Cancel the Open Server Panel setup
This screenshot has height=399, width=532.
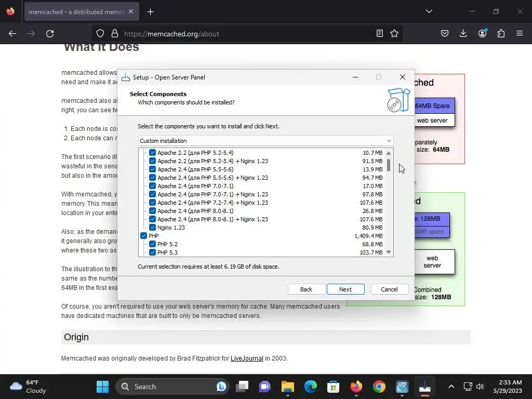[389, 289]
